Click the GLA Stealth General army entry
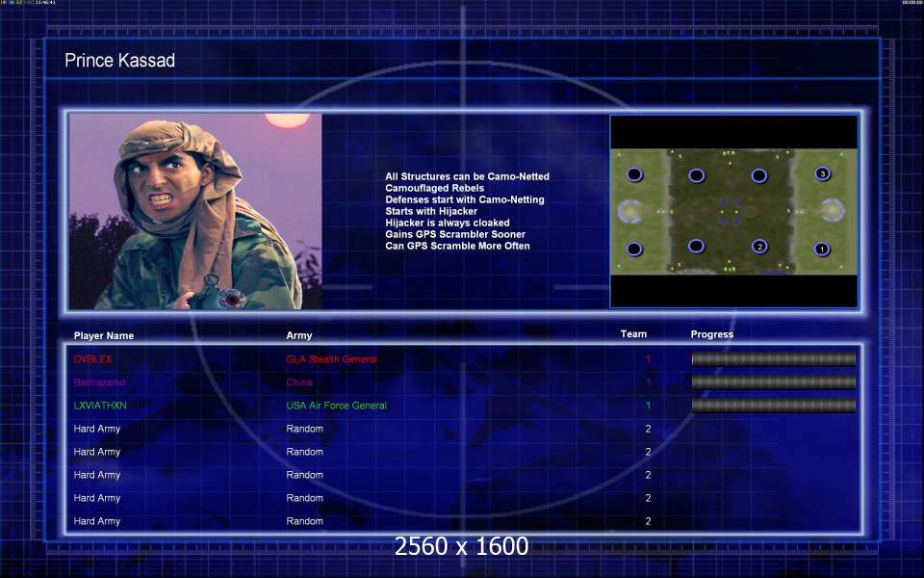Screen dimensions: 924x578 331,359
